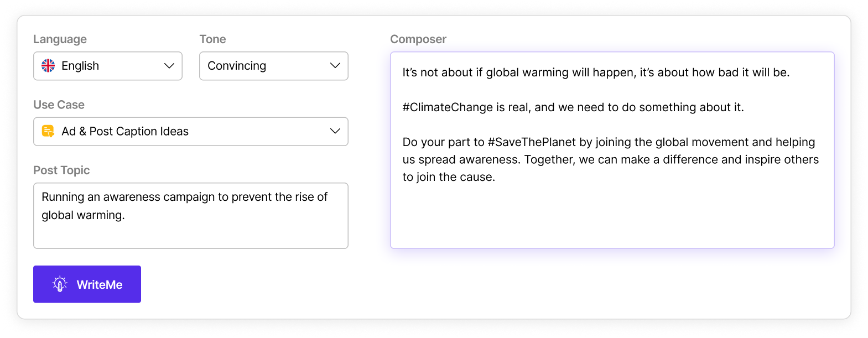Click the yellow Ad & Post Caption icon
Viewport: 868px width, 338px height.
tap(48, 131)
